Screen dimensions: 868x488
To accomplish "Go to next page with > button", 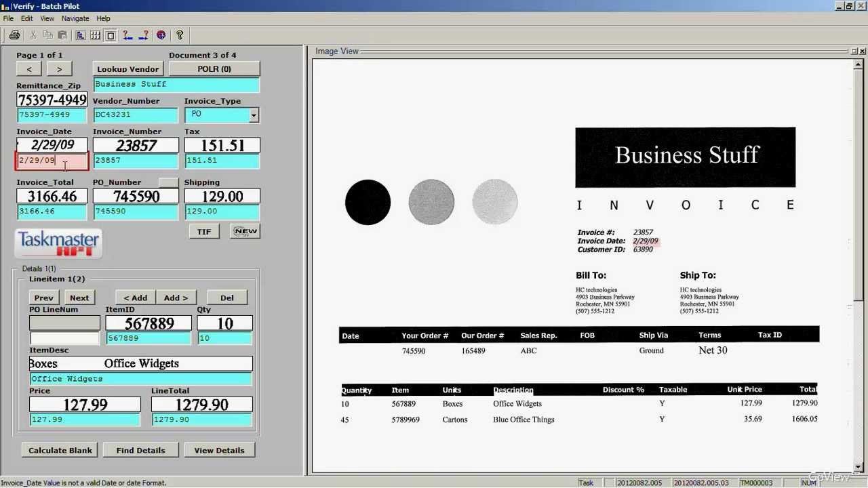I will pos(59,68).
